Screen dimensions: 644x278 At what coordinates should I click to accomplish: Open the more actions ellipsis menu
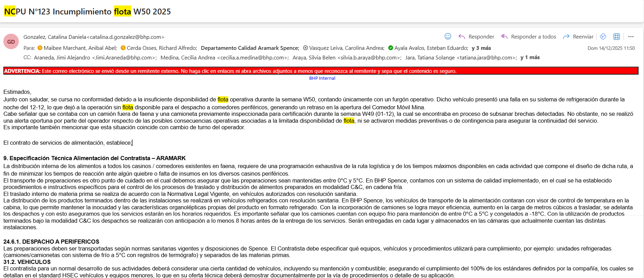tap(631, 37)
